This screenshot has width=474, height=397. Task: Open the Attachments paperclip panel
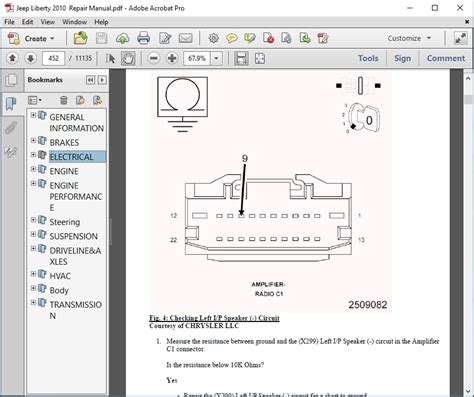pyautogui.click(x=11, y=128)
